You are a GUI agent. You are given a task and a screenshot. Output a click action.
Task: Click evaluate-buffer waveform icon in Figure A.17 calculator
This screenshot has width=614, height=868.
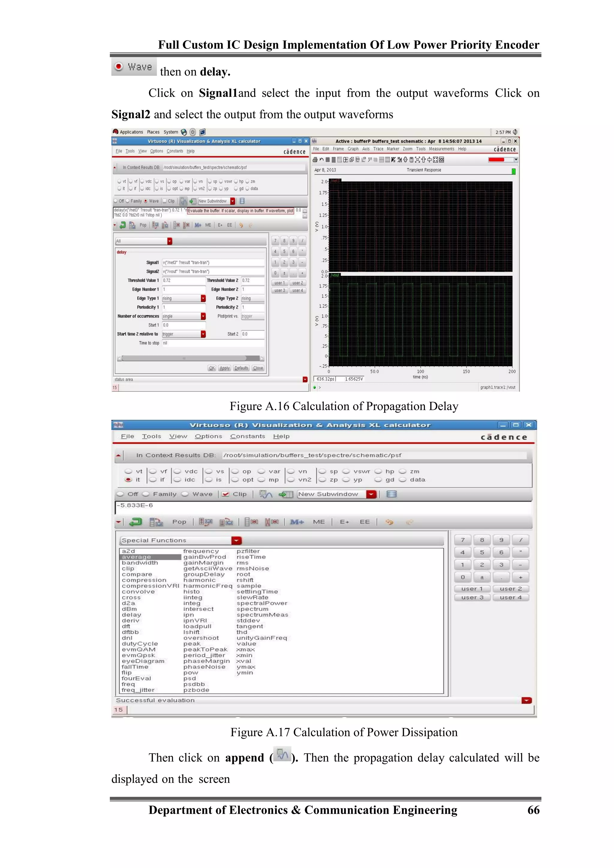coord(266,494)
